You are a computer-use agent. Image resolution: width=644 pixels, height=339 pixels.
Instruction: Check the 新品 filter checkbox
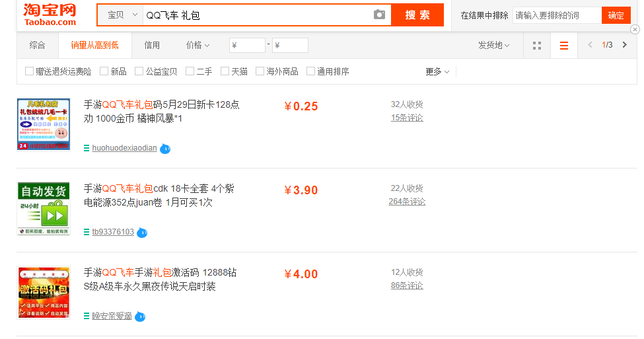coord(104,71)
